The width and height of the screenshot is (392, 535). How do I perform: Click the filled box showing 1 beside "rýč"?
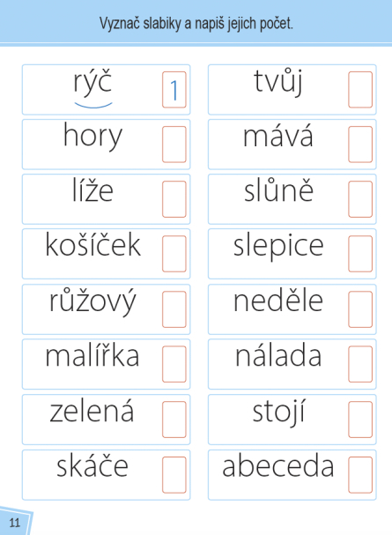174,90
